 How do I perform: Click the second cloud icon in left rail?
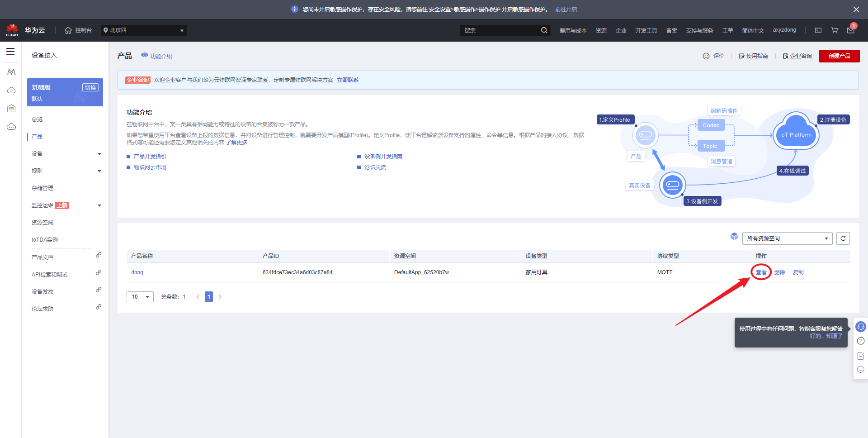[x=11, y=90]
